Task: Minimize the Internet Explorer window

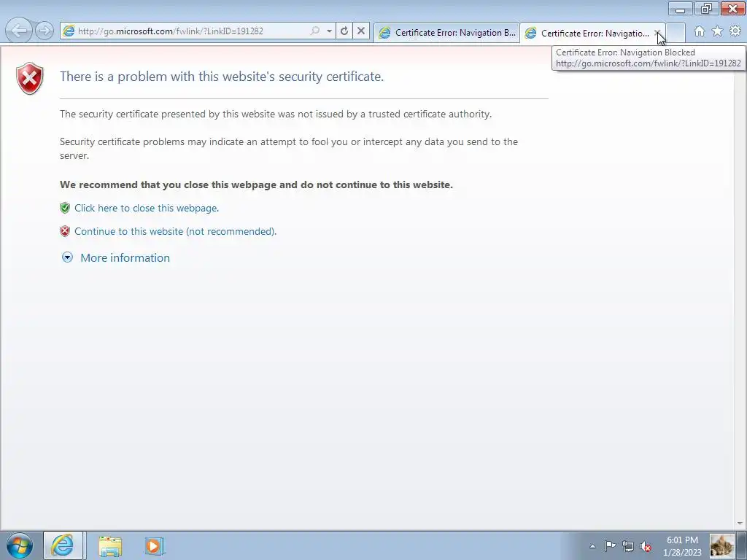Action: click(x=681, y=9)
